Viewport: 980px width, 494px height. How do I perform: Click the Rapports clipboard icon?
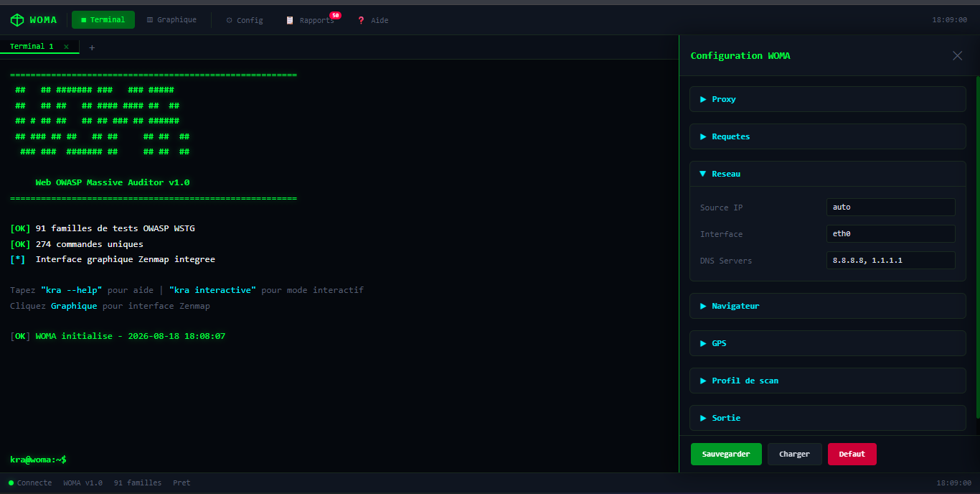click(290, 20)
